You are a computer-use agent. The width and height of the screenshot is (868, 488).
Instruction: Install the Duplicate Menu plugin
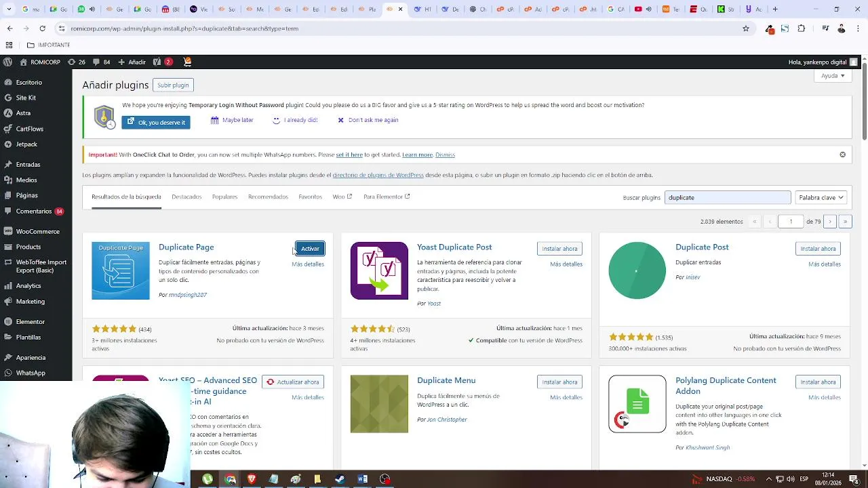[x=559, y=382]
